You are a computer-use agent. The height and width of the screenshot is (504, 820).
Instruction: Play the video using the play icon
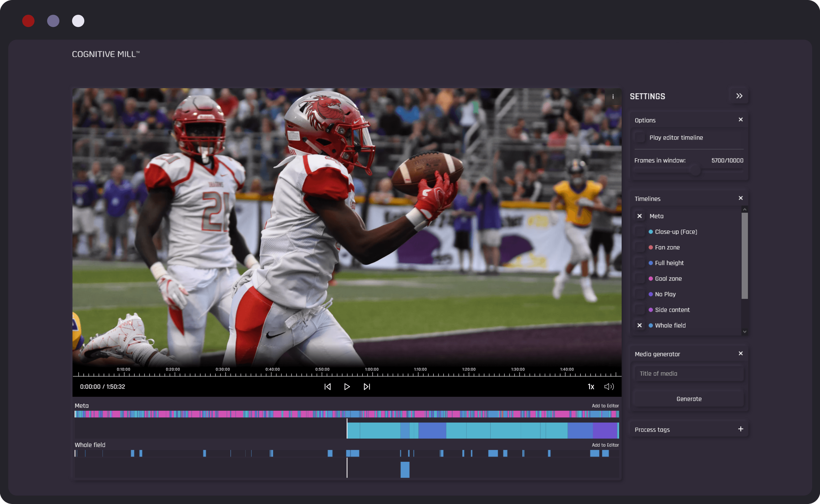(347, 387)
